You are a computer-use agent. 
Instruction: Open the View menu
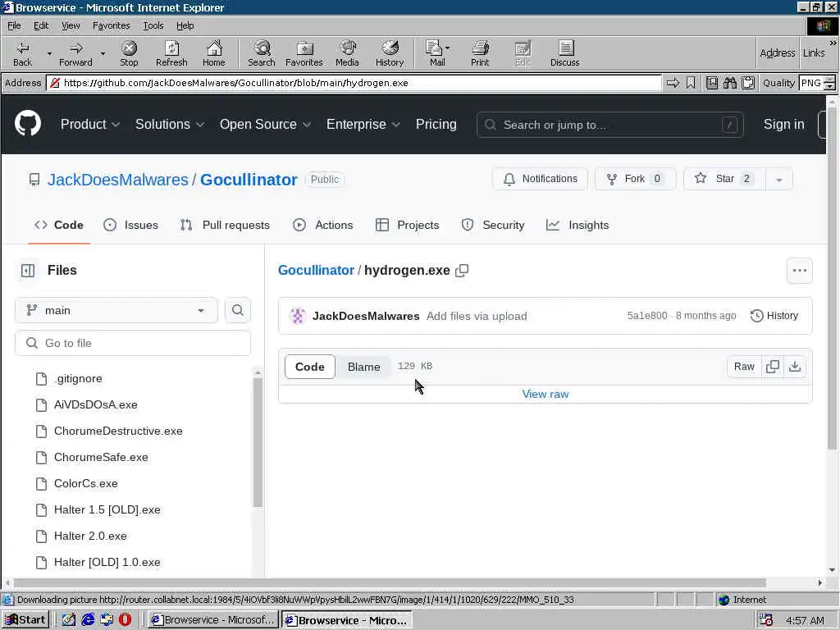pyautogui.click(x=71, y=25)
